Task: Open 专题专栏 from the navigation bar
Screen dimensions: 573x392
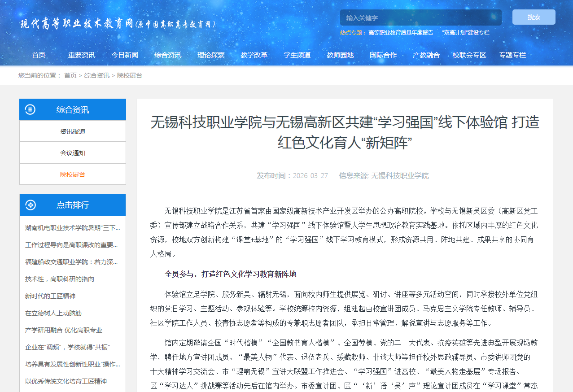Action: (512, 55)
